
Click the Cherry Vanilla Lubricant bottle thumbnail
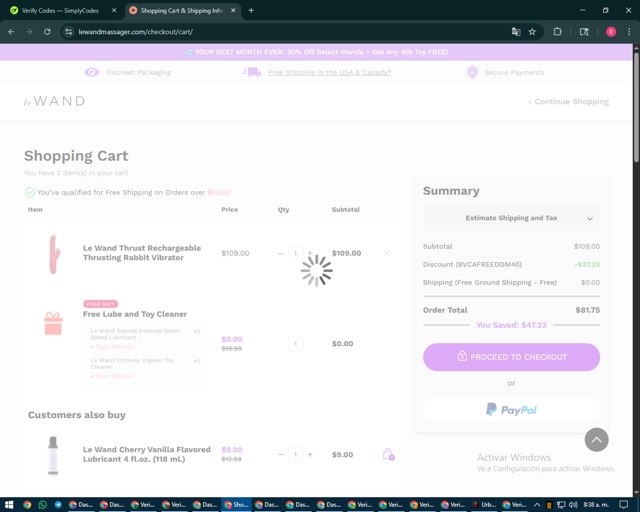point(53,455)
